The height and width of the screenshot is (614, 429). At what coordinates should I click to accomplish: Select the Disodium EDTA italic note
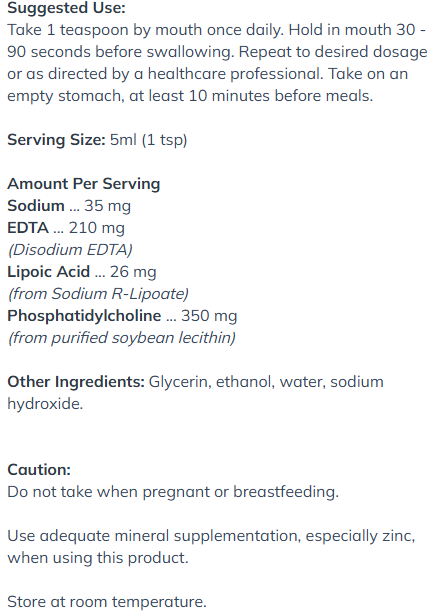click(70, 250)
